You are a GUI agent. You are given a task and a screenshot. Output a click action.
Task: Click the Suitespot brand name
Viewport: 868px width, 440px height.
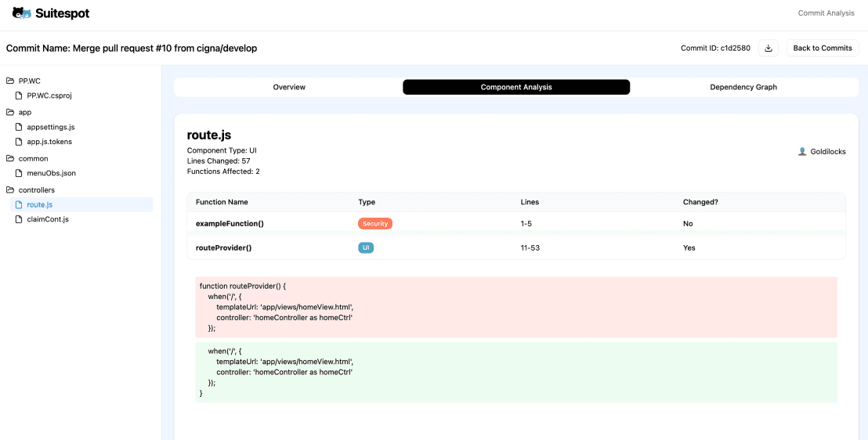(x=62, y=14)
